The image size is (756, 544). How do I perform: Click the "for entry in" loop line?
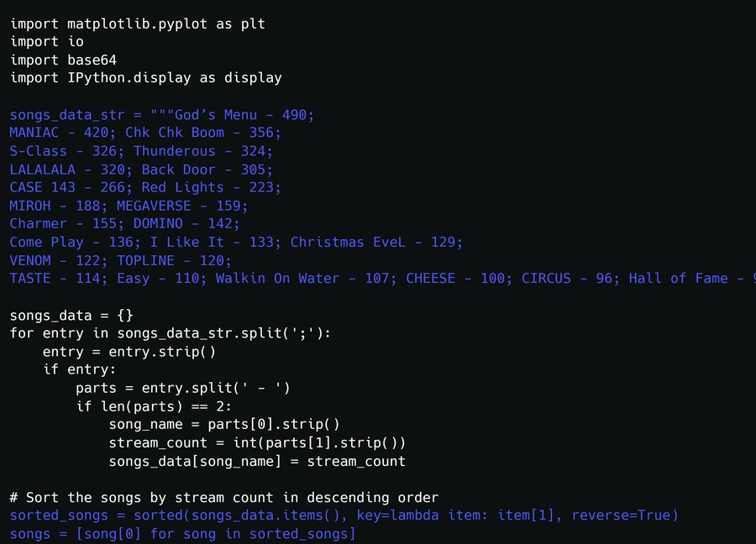171,333
